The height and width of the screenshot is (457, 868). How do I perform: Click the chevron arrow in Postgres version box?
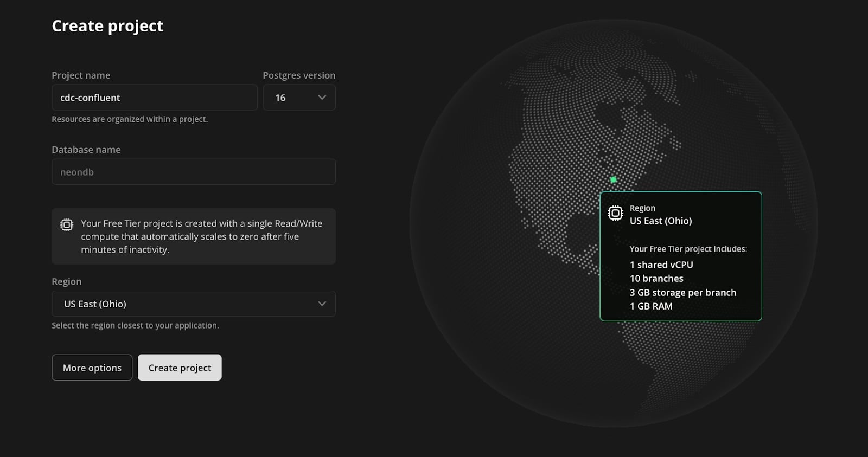pyautogui.click(x=322, y=98)
